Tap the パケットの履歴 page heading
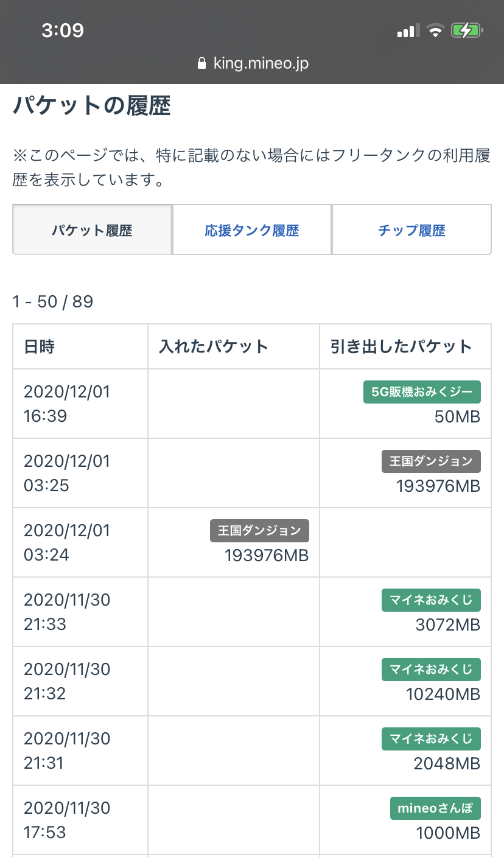 92,106
